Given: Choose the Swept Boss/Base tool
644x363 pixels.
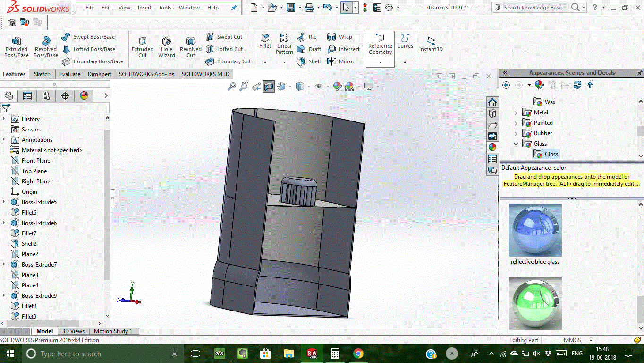Looking at the screenshot, I should coord(88,37).
